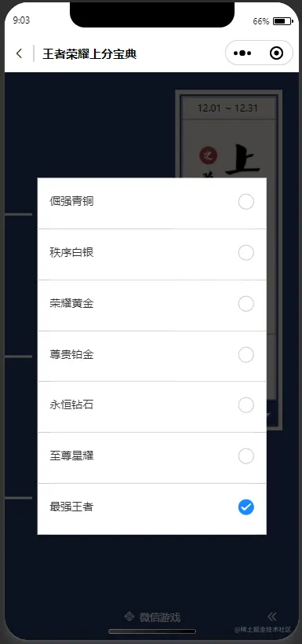
Task: Tap the double left chevron at bottom
Action: click(x=271, y=616)
